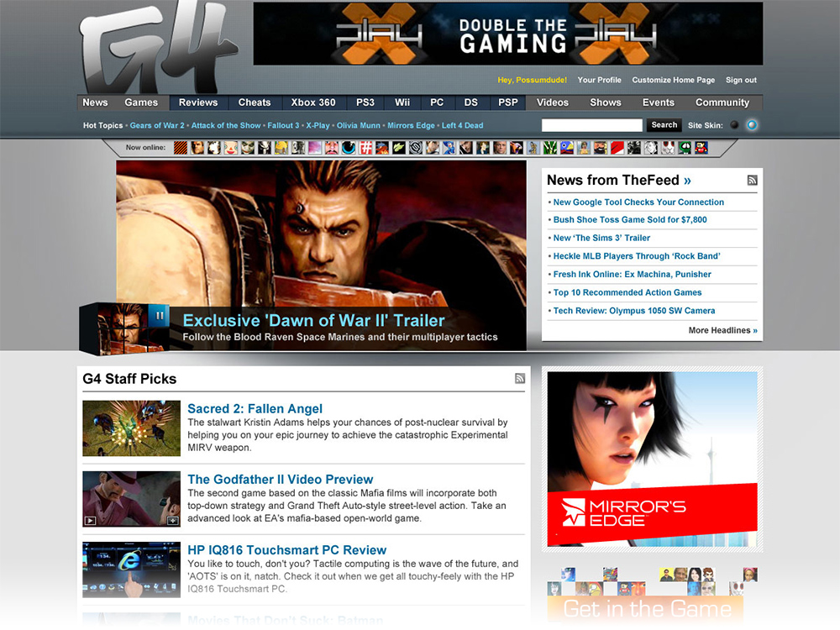
Task: Open HP IQ816 Touchsmart PC Review
Action: point(287,550)
